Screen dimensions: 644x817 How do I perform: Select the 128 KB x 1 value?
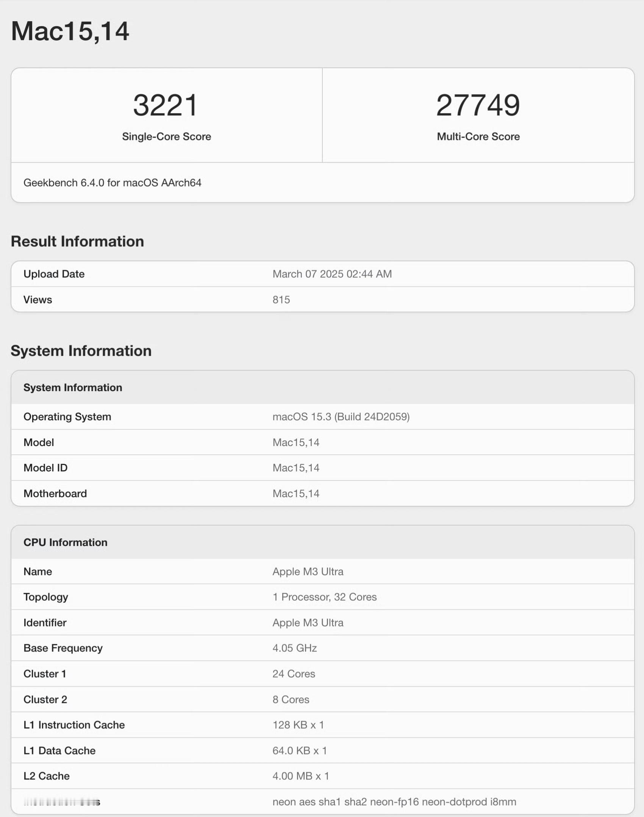pyautogui.click(x=298, y=725)
